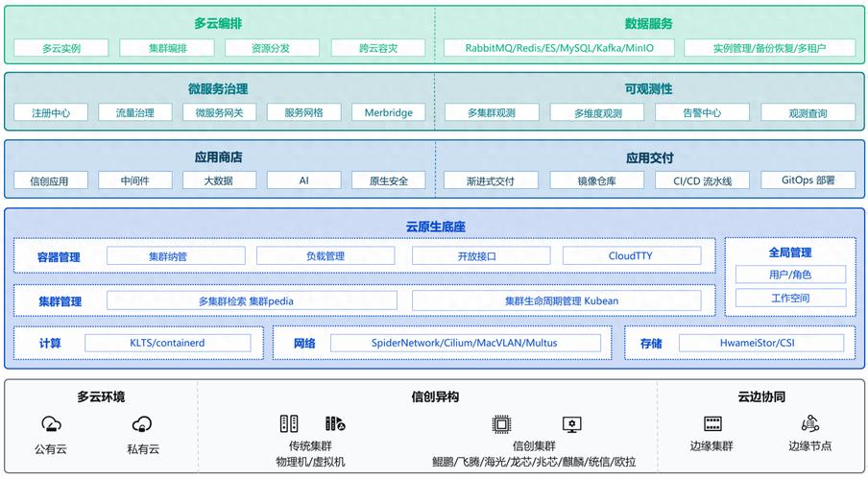Click the CI/CD 流水线 box

[702, 180]
